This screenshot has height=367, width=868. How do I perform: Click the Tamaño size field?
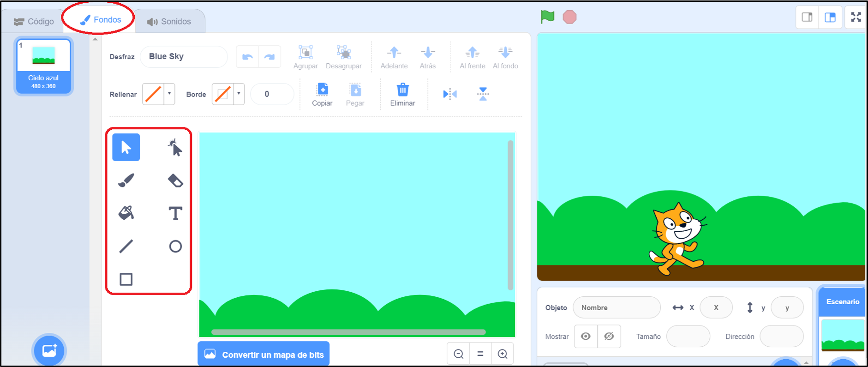point(688,336)
